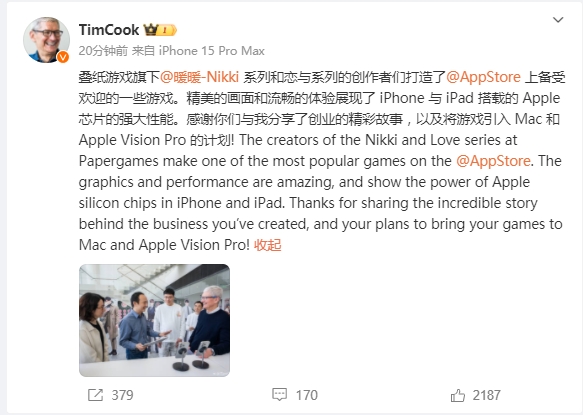
Task: Like the post with thumbs-up icon
Action: 458,395
